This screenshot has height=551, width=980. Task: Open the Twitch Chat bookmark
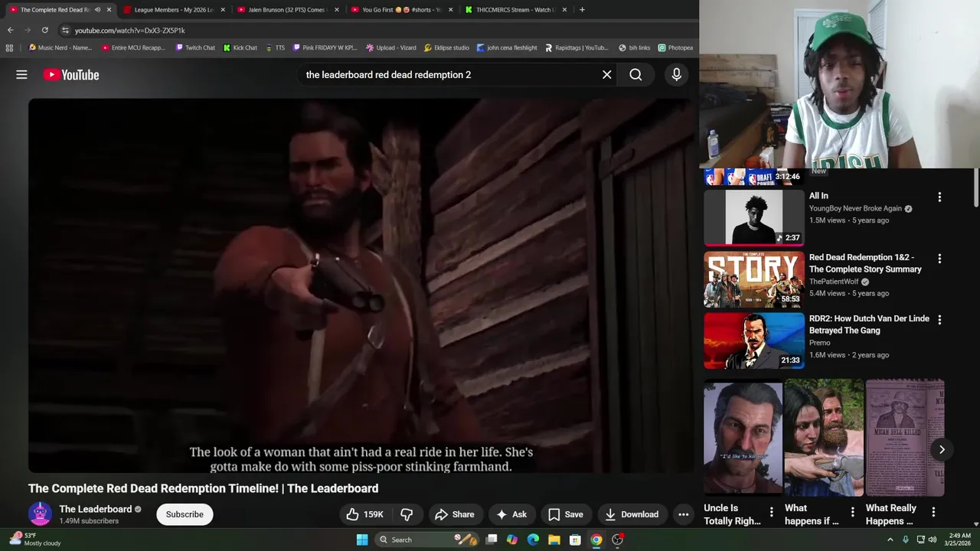click(x=195, y=47)
